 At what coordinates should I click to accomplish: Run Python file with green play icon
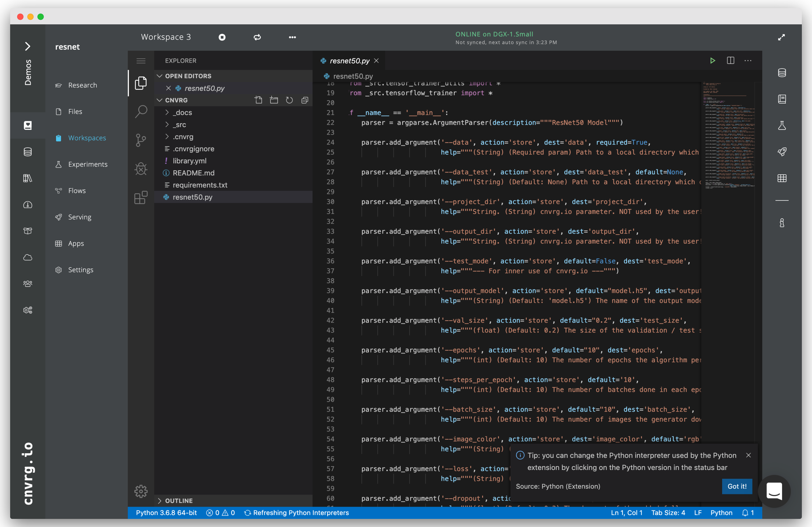tap(712, 61)
